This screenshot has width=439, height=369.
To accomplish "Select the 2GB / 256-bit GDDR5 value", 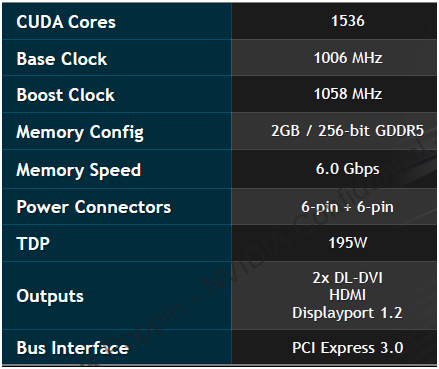I will (347, 131).
